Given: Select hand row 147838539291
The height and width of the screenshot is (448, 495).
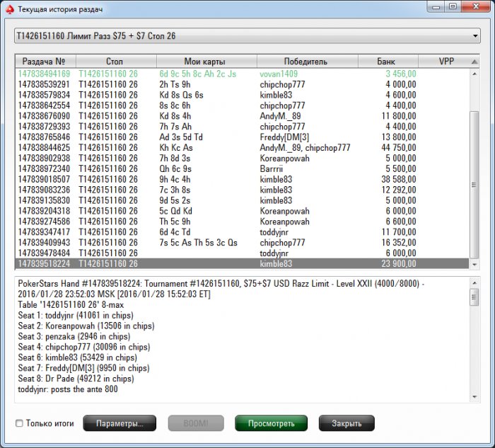Looking at the screenshot, I should pos(242,84).
